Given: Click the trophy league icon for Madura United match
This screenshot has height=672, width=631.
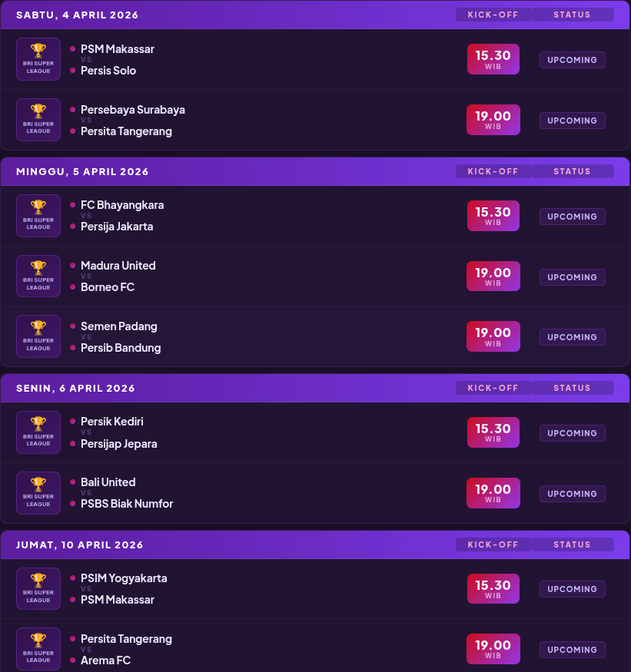Looking at the screenshot, I should (38, 276).
